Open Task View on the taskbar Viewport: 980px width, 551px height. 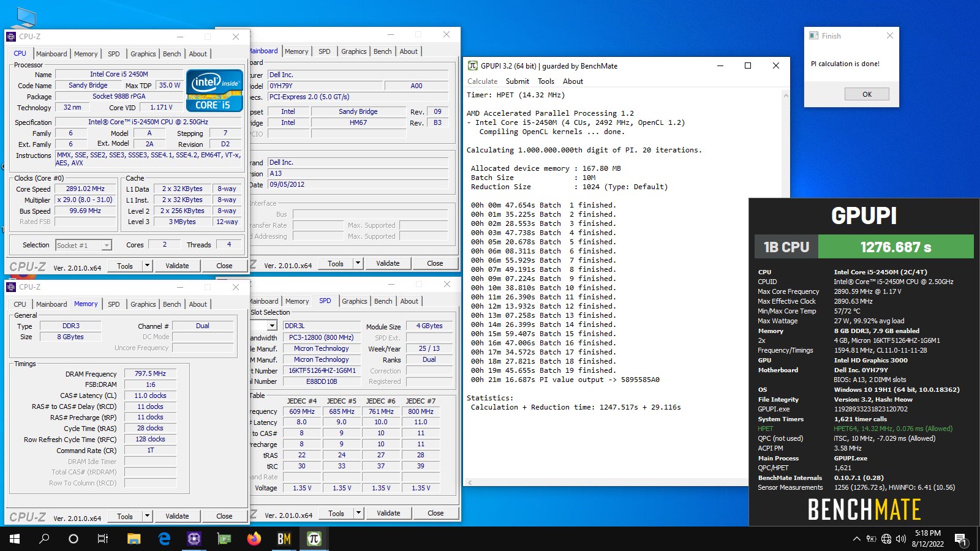pyautogui.click(x=103, y=539)
